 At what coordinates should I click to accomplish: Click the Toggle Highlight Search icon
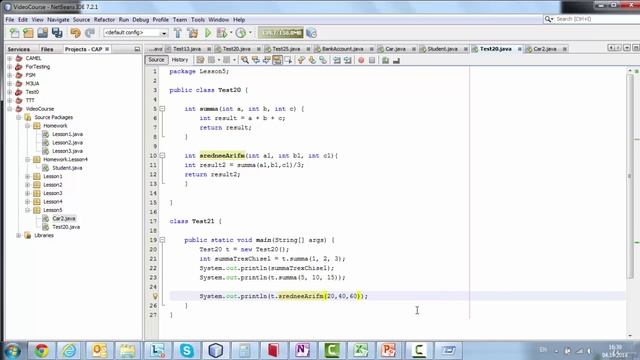pyautogui.click(x=277, y=60)
